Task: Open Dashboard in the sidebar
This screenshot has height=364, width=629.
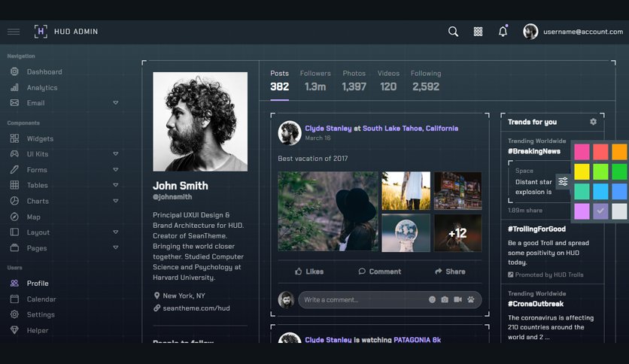Action: (x=44, y=71)
